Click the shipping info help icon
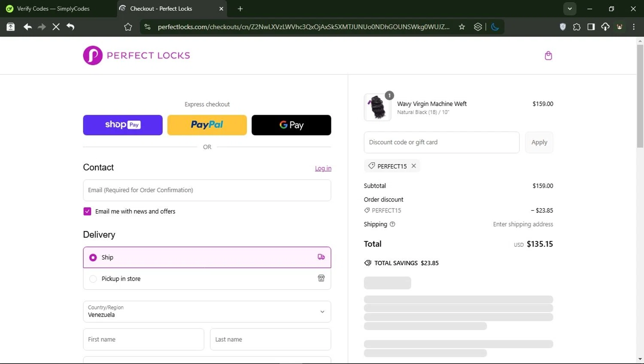Viewport: 644px width, 364px height. tap(392, 224)
